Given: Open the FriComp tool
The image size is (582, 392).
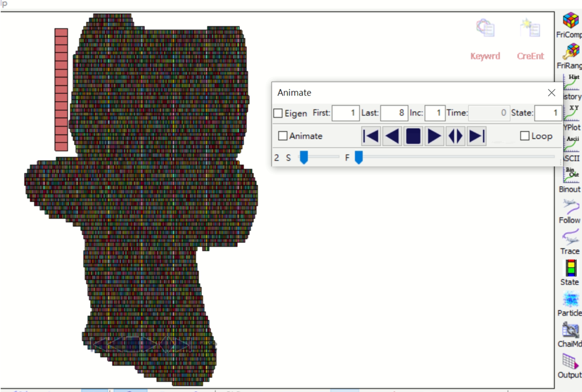Looking at the screenshot, I should pyautogui.click(x=570, y=24).
